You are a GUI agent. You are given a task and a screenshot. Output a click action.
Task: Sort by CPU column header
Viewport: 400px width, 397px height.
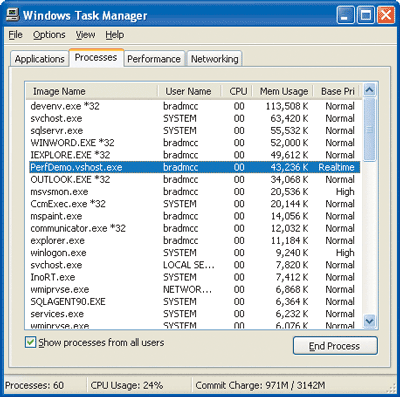click(x=237, y=91)
